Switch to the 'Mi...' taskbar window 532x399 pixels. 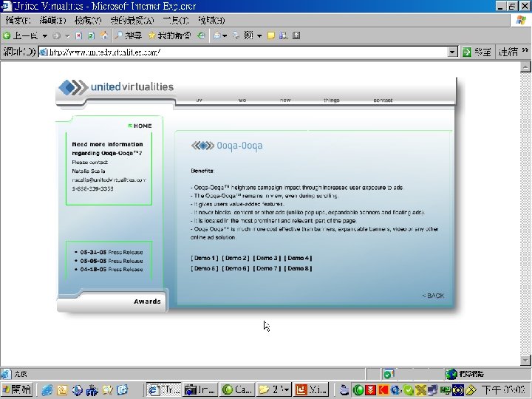(311, 390)
